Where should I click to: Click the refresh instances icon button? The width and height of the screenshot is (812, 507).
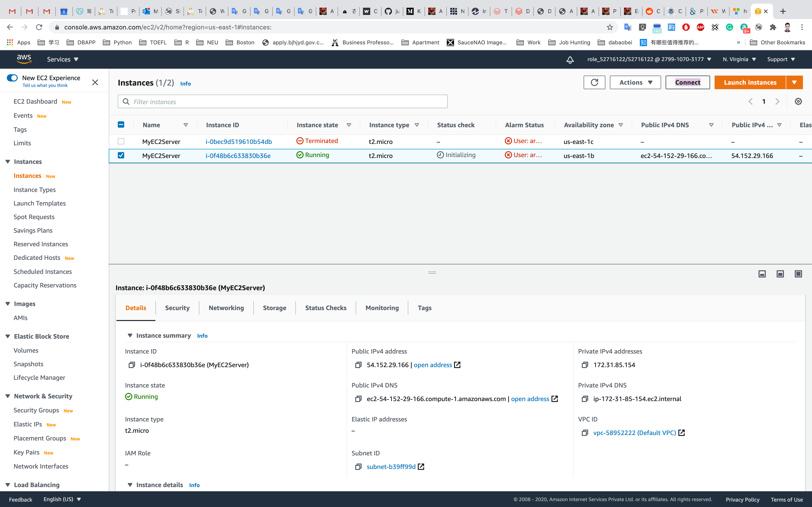(594, 82)
